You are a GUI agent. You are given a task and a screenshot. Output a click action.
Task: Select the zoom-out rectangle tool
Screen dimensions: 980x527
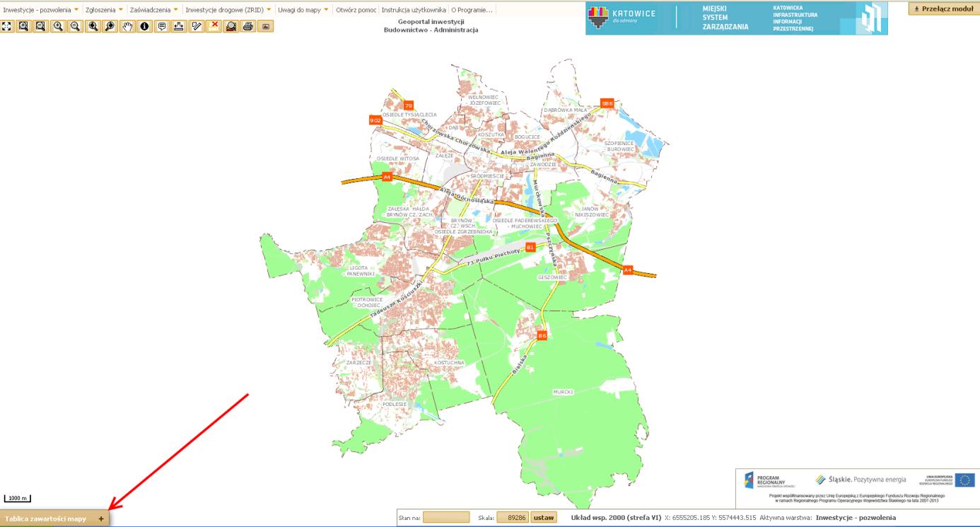pyautogui.click(x=40, y=26)
